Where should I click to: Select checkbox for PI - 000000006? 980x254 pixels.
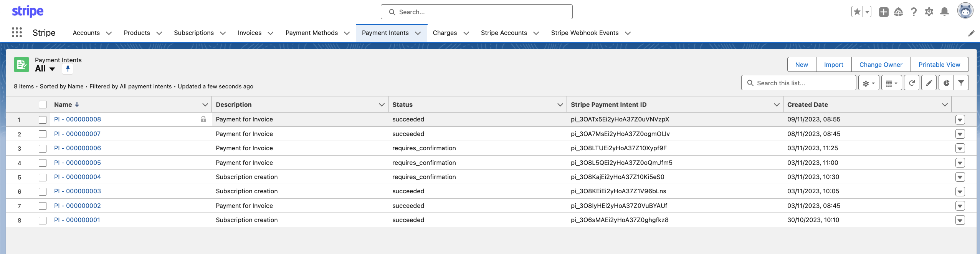43,148
